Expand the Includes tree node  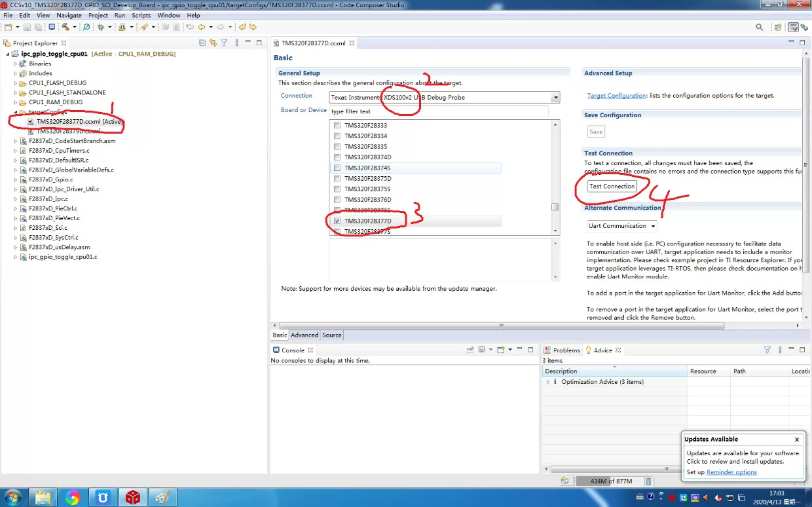16,73
